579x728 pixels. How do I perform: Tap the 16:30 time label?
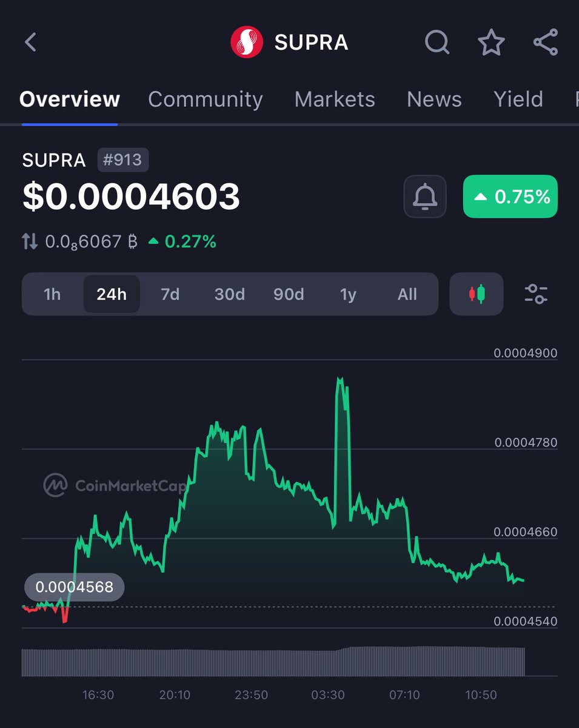click(x=98, y=695)
